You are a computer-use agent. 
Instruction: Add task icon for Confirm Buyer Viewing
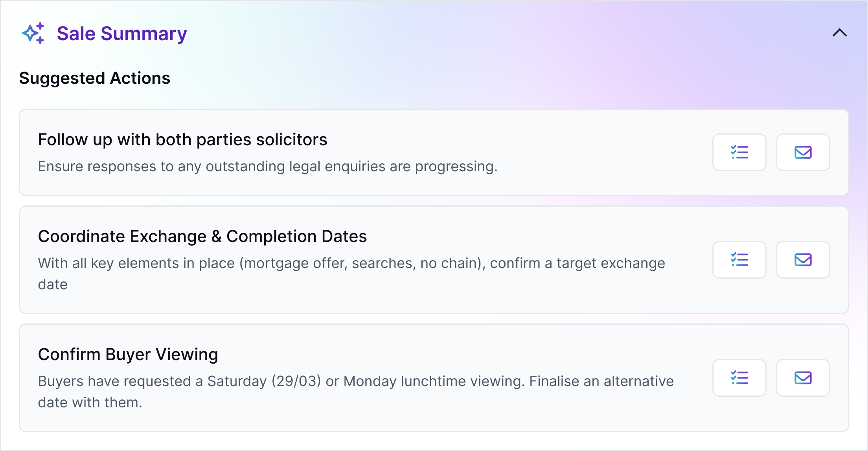(x=739, y=378)
